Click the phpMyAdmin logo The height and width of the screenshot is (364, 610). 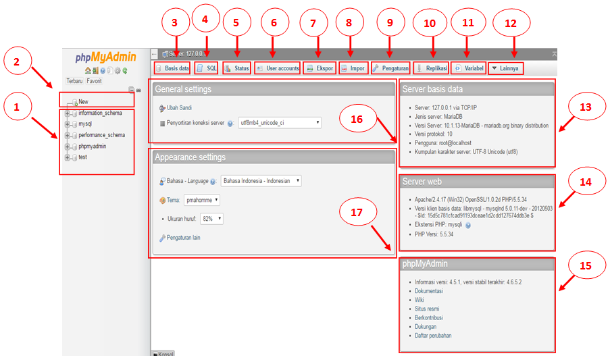(x=106, y=57)
